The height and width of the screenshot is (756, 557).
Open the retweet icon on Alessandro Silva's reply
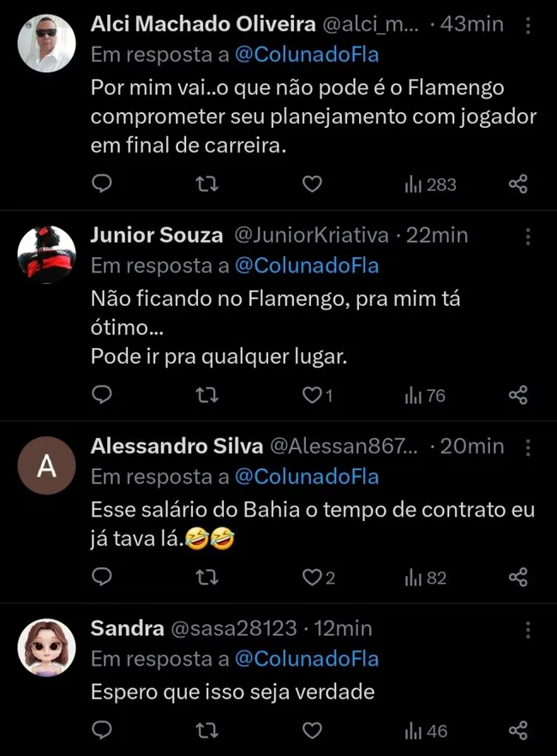pyautogui.click(x=207, y=578)
